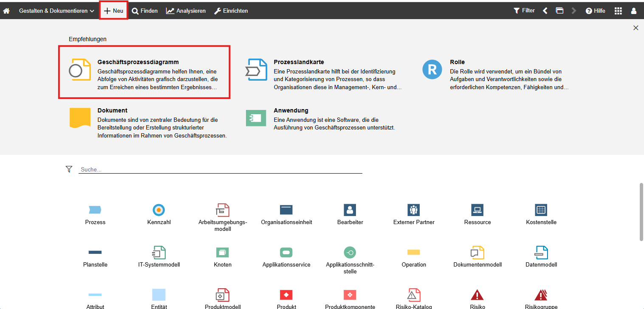Click the Neu button
Image resolution: width=644 pixels, height=309 pixels.
113,10
